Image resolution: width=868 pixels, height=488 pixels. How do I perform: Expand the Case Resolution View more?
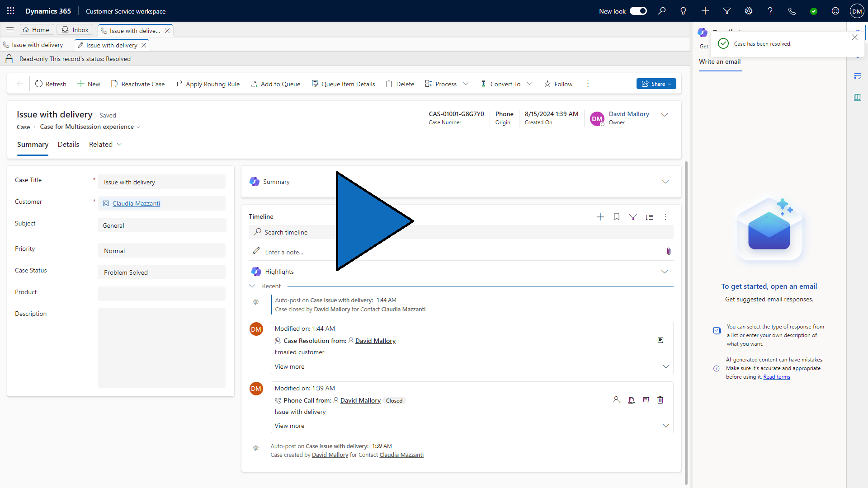pyautogui.click(x=290, y=366)
